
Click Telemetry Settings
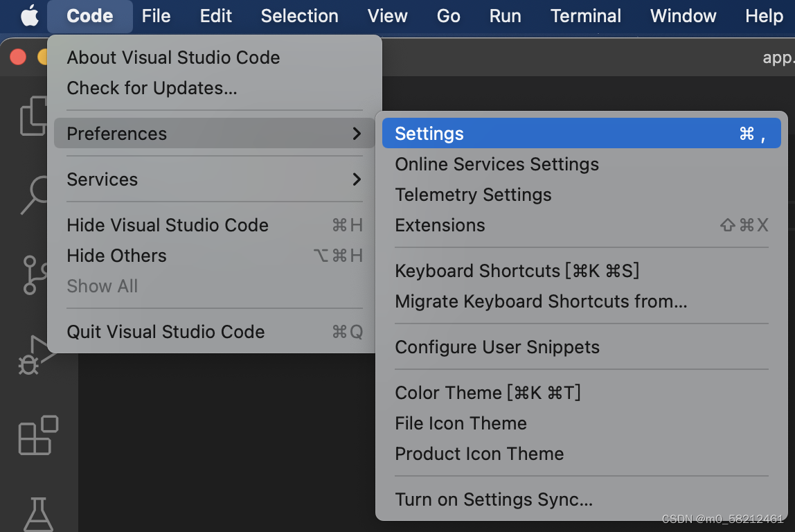point(473,195)
